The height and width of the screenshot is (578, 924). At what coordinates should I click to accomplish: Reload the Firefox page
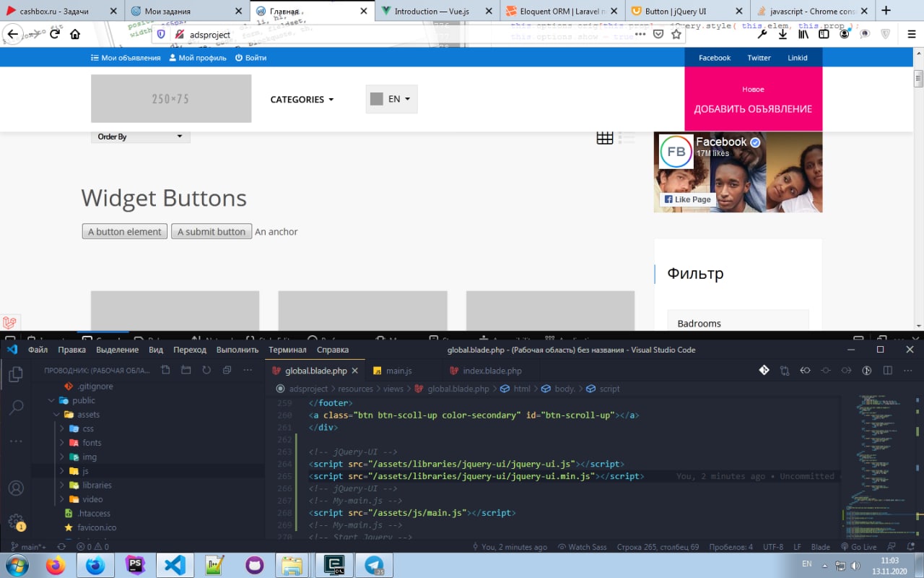[x=54, y=34]
